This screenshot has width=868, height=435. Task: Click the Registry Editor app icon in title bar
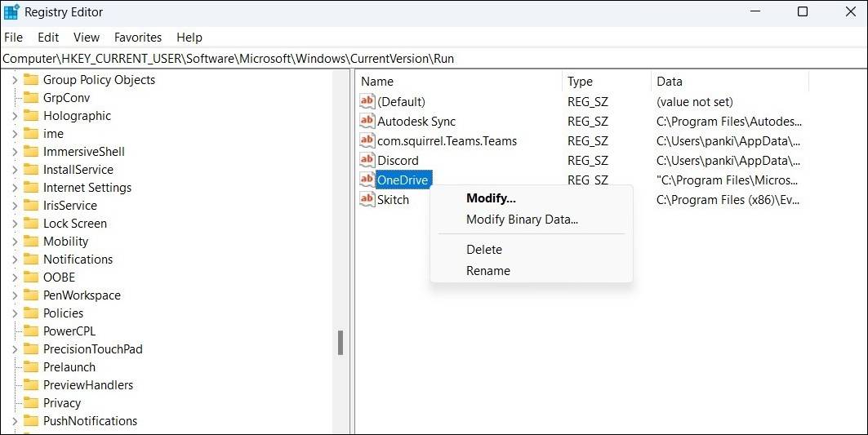11,11
